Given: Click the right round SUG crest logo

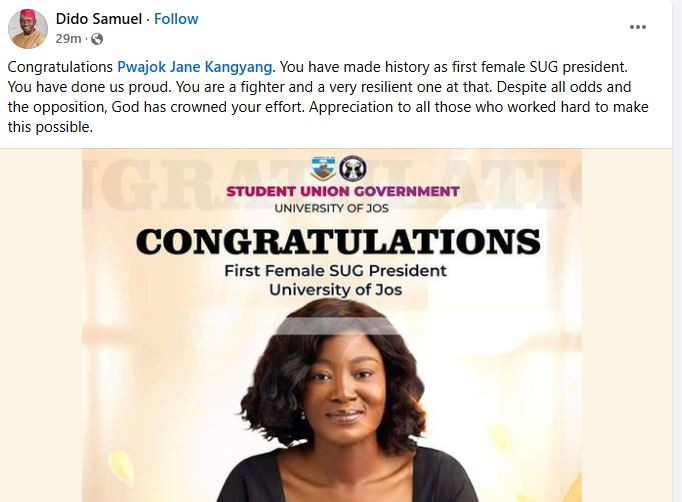Looking at the screenshot, I should [x=352, y=168].
